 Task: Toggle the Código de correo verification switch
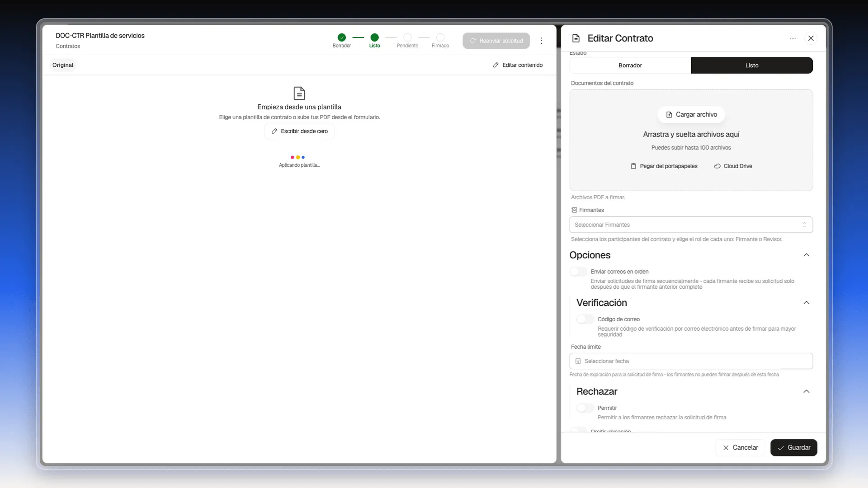coord(585,319)
